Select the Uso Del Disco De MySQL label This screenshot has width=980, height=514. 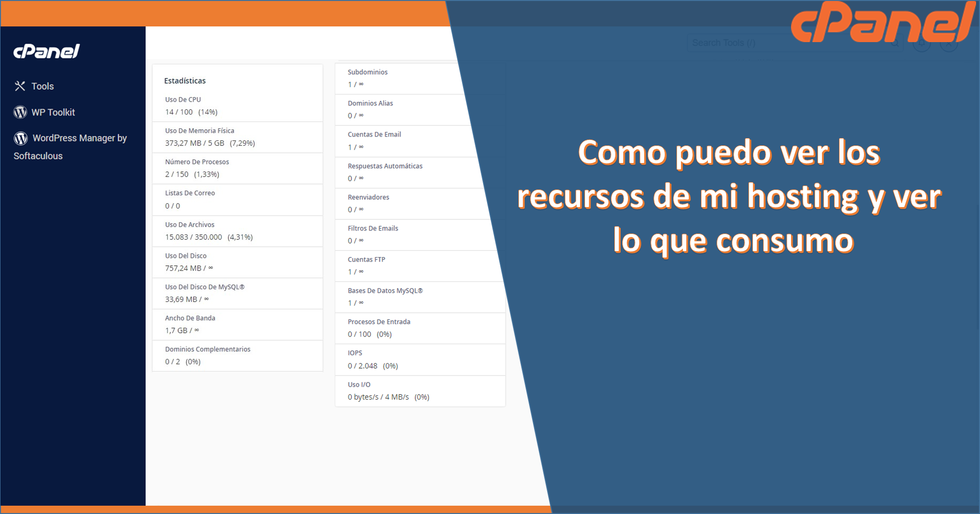click(205, 287)
